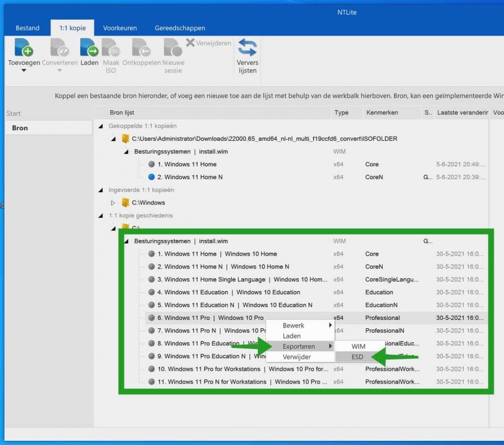504x445 pixels.
Task: Collapse the Gekoppelde 1:1 kopieën group
Action: point(101,126)
